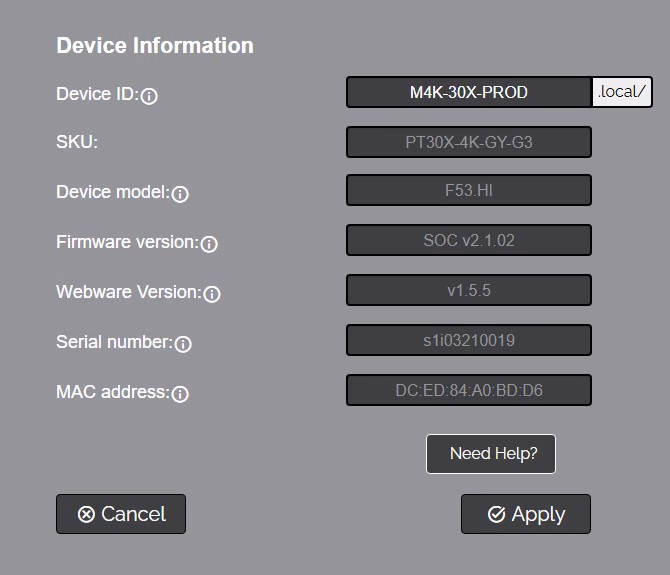Select the Webware Version field v1.5.5
670x575 pixels.
469,290
